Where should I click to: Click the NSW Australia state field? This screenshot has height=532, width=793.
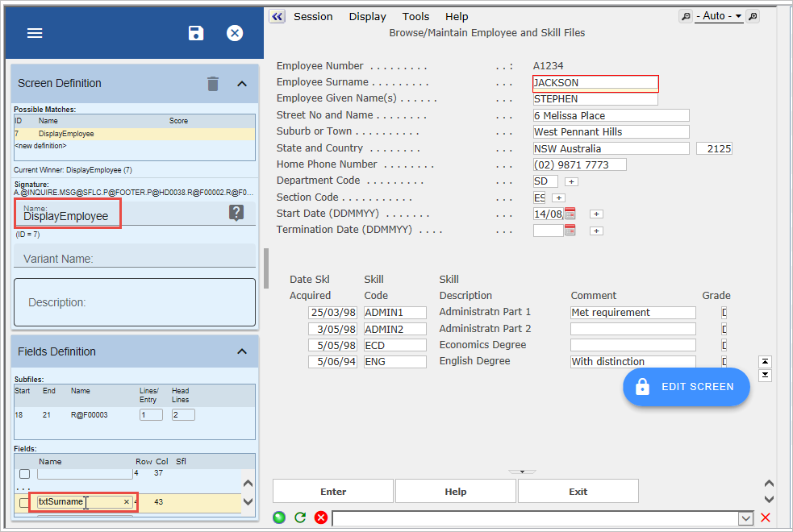click(611, 148)
